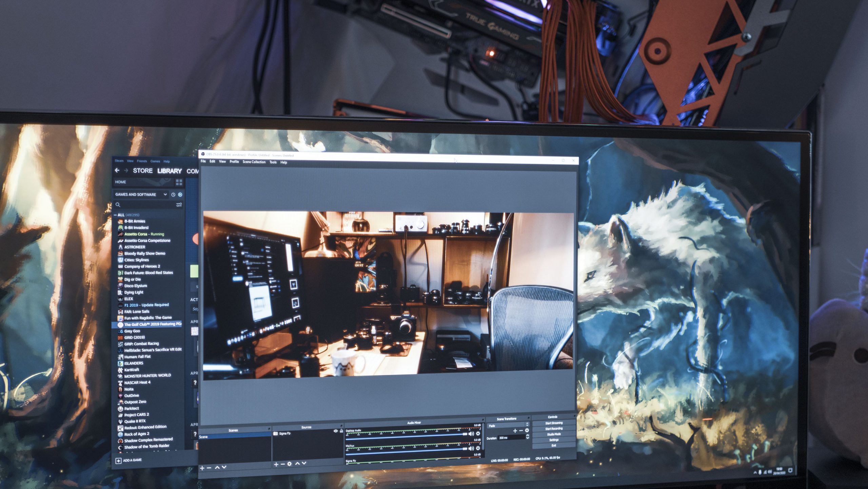Open source properties gear in Sources panel
Screen dimensions: 868x489
click(x=289, y=464)
